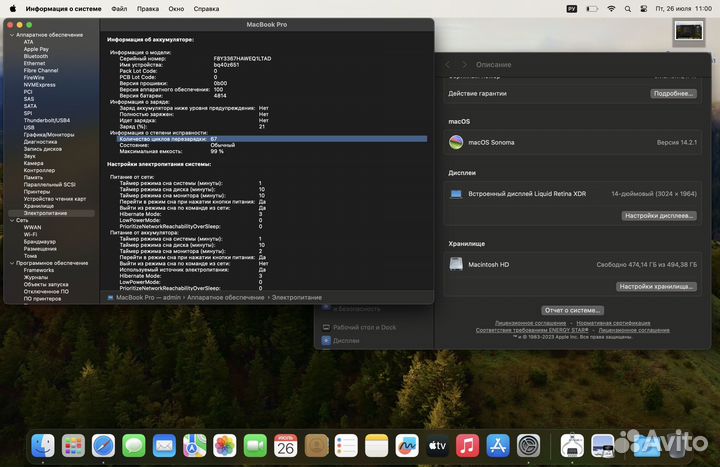Viewport: 720px width, 467px height.
Task: Click the input language indicator in menu bar
Action: (x=572, y=8)
